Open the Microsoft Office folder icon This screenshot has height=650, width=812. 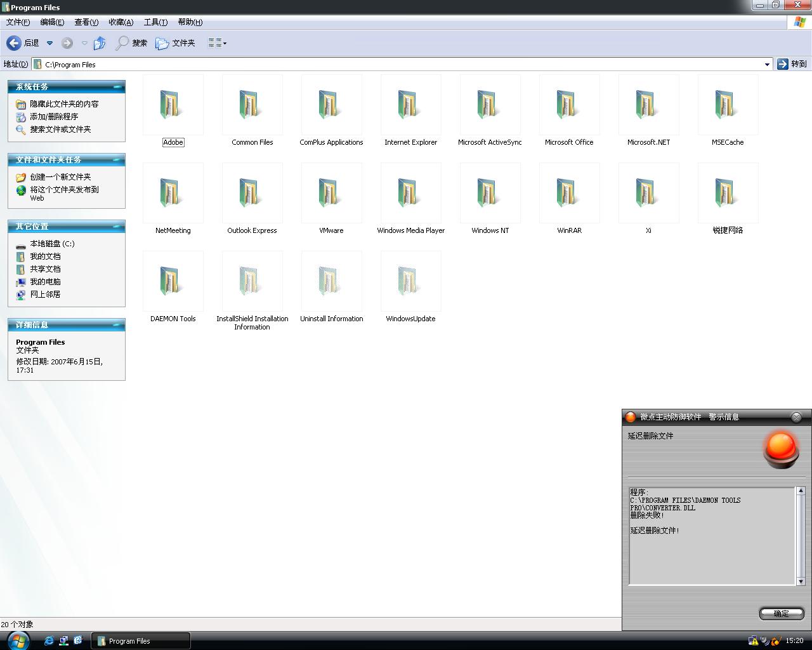point(569,105)
